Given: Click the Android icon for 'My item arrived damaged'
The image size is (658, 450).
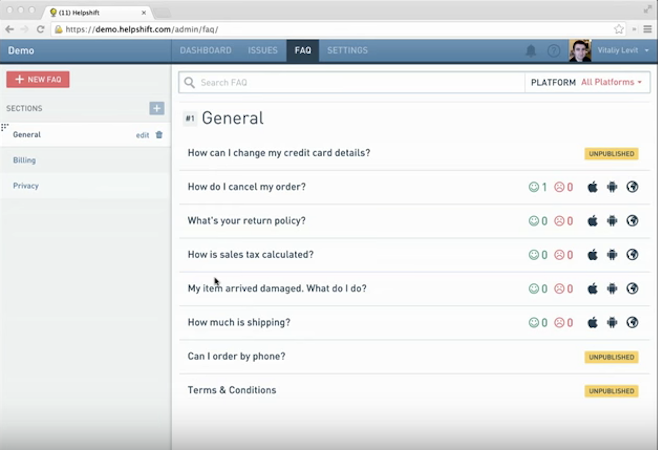Looking at the screenshot, I should [612, 289].
